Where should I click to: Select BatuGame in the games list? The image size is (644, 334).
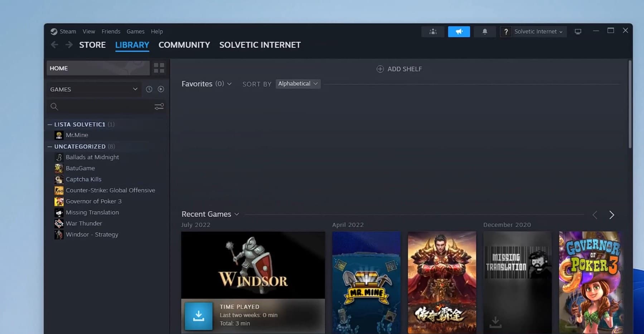[80, 168]
